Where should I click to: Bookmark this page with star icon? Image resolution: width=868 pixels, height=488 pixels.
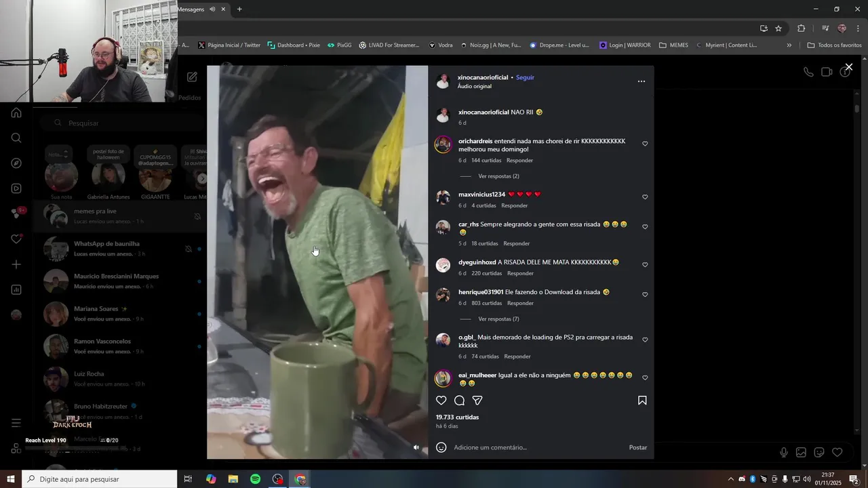[778, 28]
